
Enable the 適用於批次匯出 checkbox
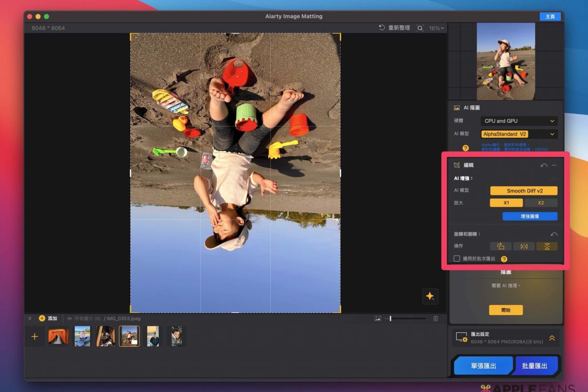[x=457, y=259]
